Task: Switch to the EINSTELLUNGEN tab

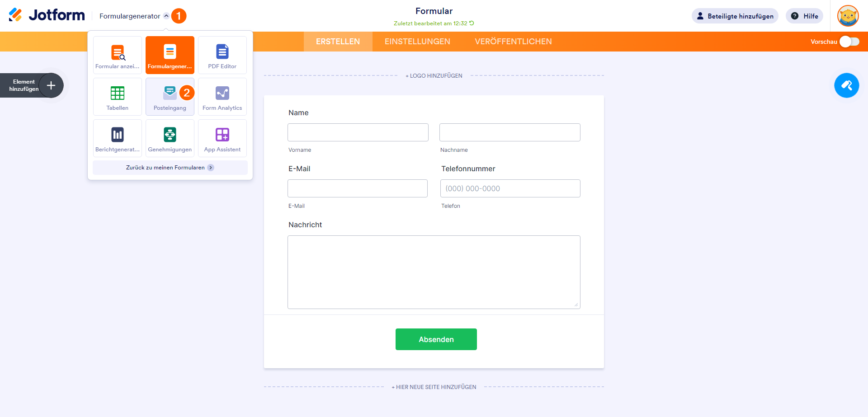Action: (x=417, y=42)
